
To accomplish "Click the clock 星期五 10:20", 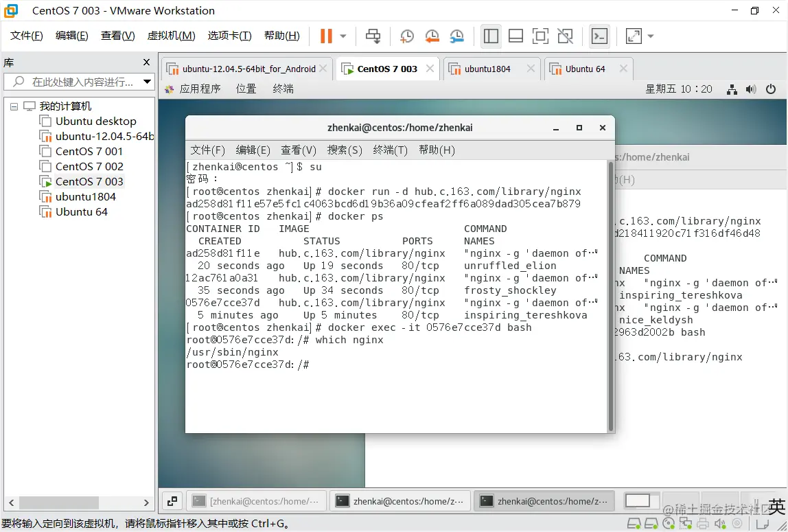I will point(678,89).
